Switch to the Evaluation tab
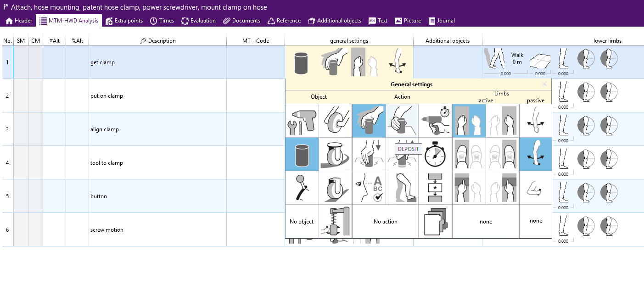The height and width of the screenshot is (296, 644). pyautogui.click(x=198, y=21)
